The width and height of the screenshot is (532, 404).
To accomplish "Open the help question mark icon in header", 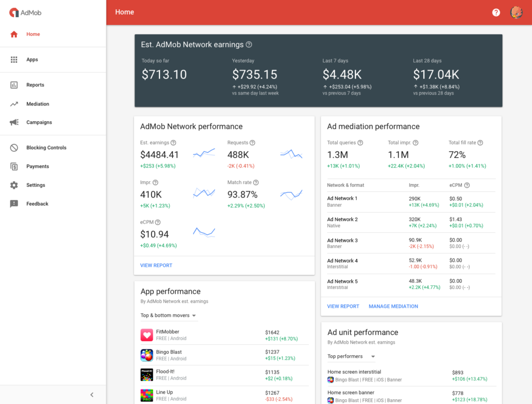I will click(x=496, y=12).
